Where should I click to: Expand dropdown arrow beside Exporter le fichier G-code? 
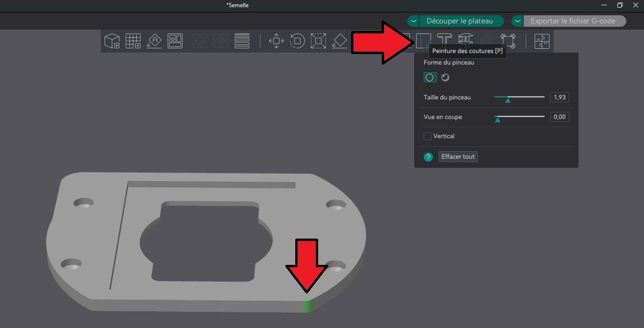(517, 21)
